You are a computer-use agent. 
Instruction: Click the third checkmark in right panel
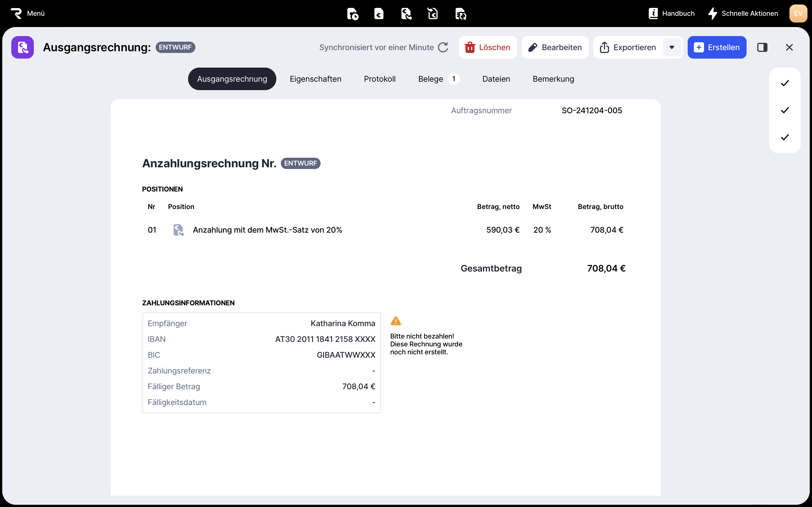click(x=784, y=137)
